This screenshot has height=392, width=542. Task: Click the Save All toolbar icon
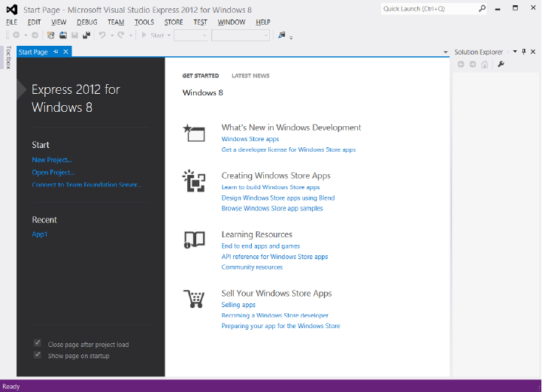[86, 35]
